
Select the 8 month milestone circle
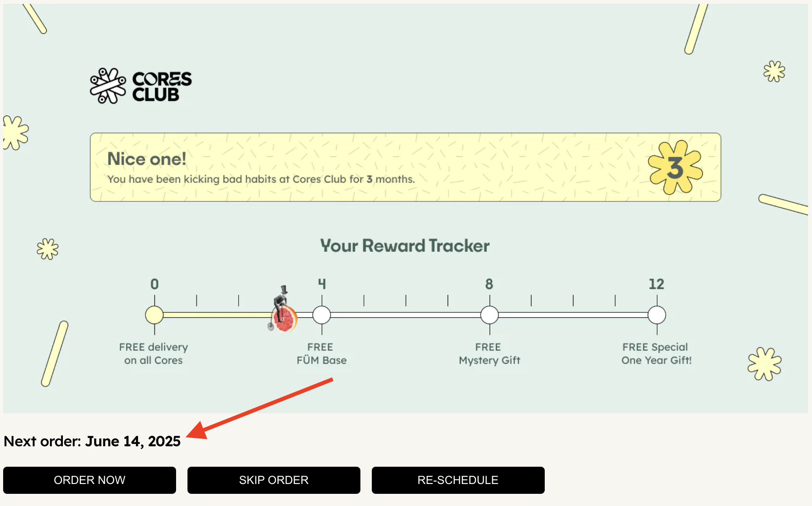[490, 315]
